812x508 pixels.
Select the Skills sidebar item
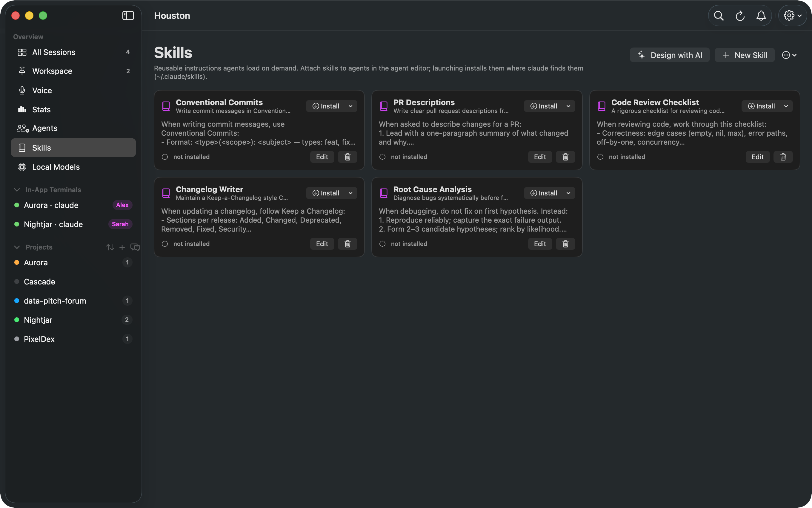pos(73,148)
